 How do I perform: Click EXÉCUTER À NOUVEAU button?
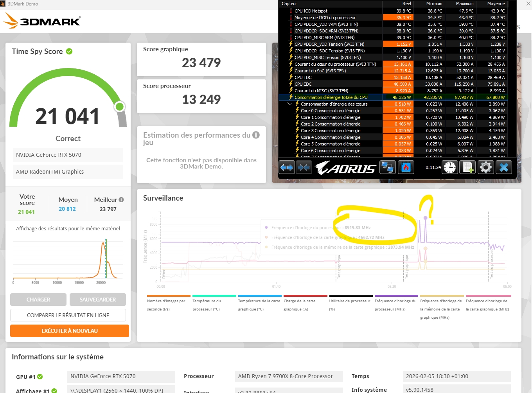pyautogui.click(x=70, y=331)
